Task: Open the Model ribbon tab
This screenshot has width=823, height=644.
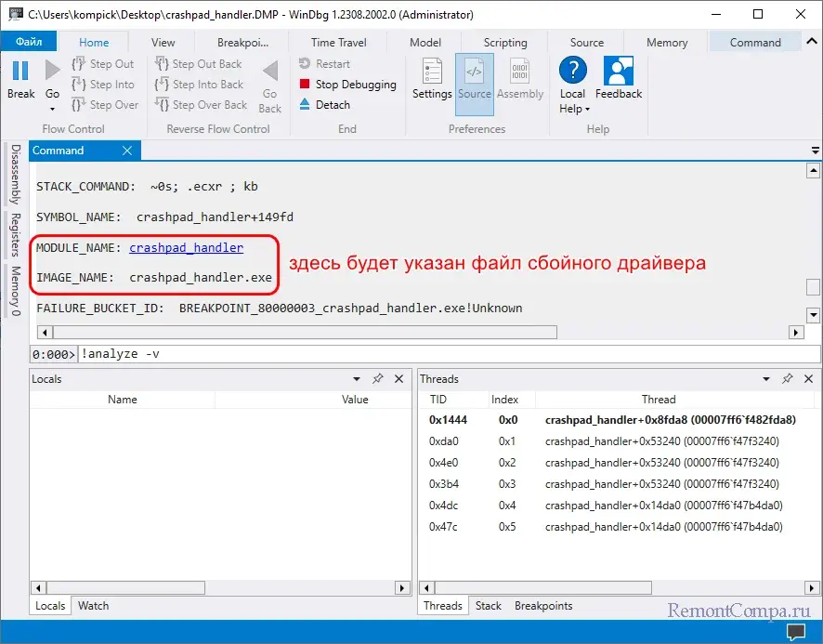Action: click(x=425, y=43)
